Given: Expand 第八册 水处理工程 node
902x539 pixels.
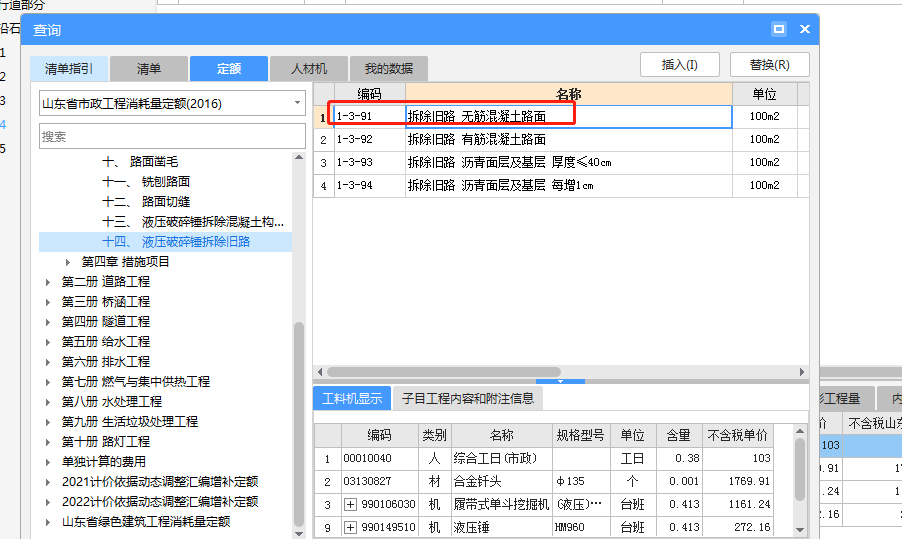Looking at the screenshot, I should 48,402.
